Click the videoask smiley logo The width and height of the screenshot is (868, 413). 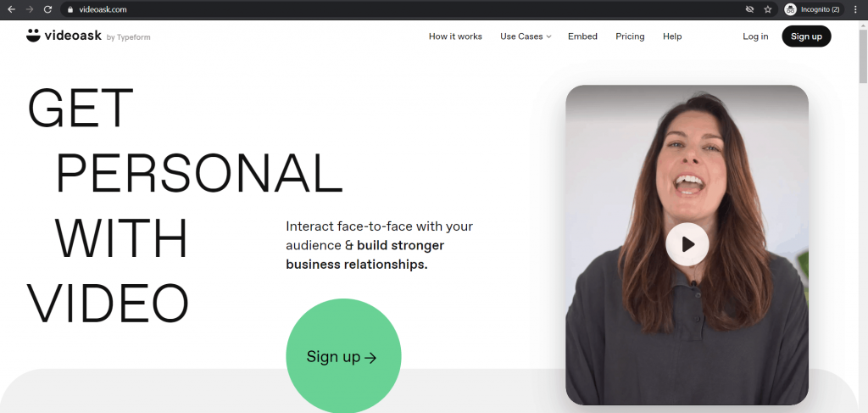[33, 36]
